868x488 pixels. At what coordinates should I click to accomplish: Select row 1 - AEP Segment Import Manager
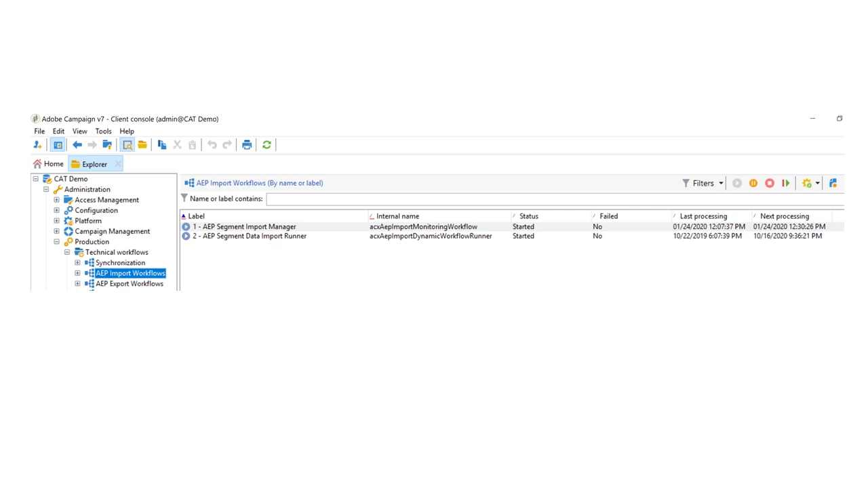point(512,227)
